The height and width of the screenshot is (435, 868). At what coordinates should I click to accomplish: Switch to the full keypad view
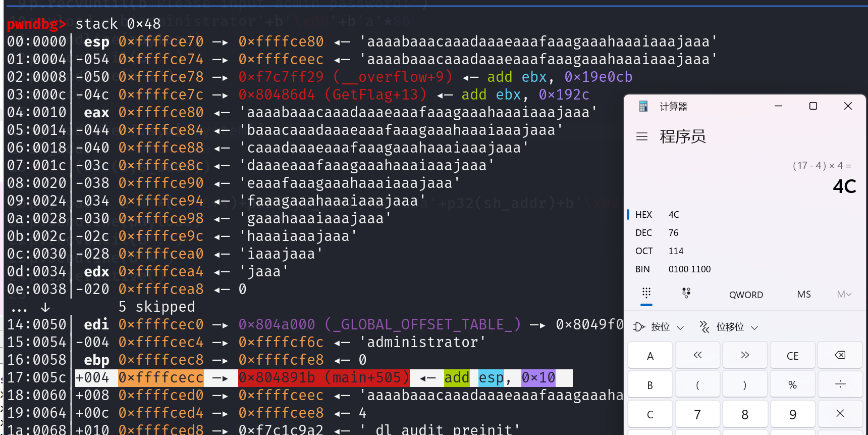pyautogui.click(x=646, y=294)
